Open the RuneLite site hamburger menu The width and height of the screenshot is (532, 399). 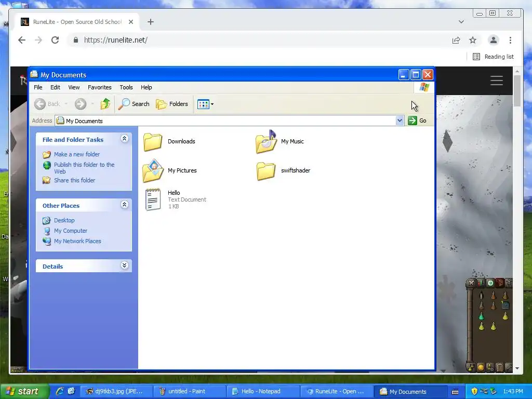496,81
